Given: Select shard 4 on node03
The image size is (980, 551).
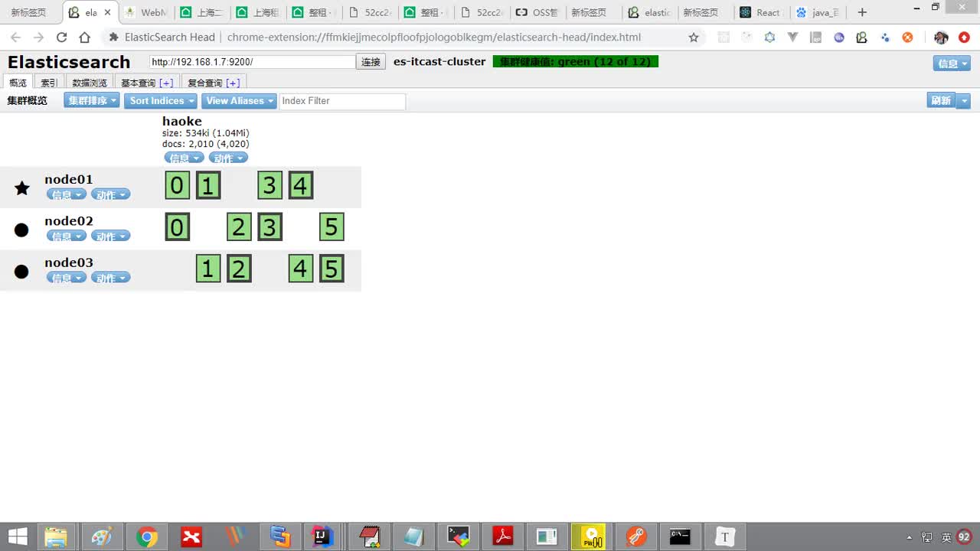Looking at the screenshot, I should 301,269.
